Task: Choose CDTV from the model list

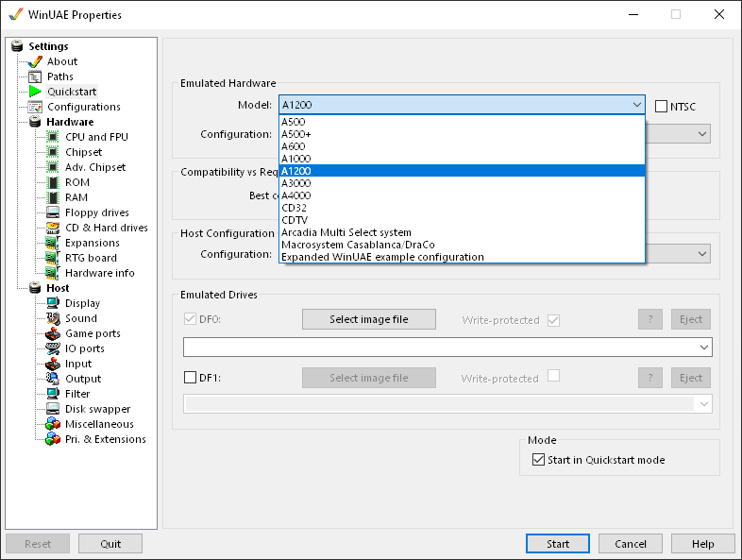Action: 462,220
